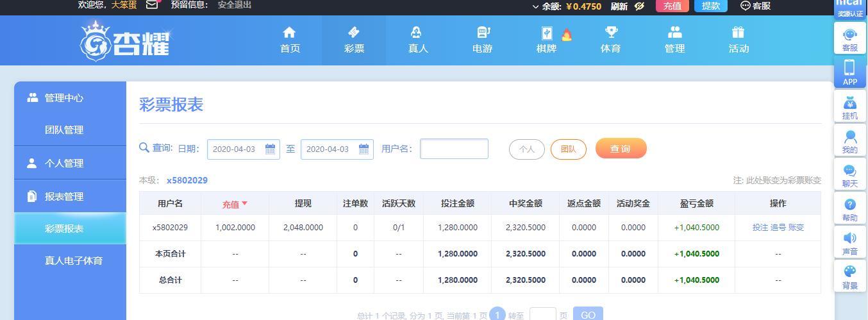
Task: Go to 首页 home nav item
Action: 290,40
